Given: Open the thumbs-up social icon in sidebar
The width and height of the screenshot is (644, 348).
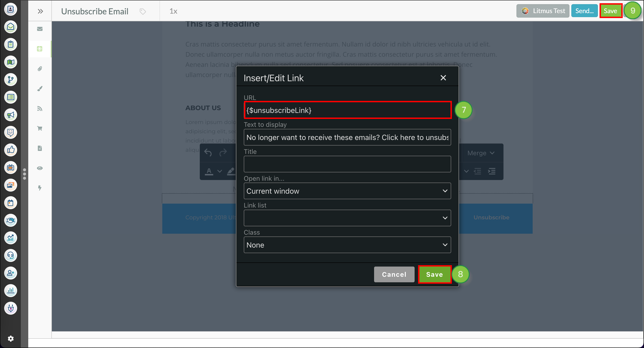Looking at the screenshot, I should (x=10, y=150).
